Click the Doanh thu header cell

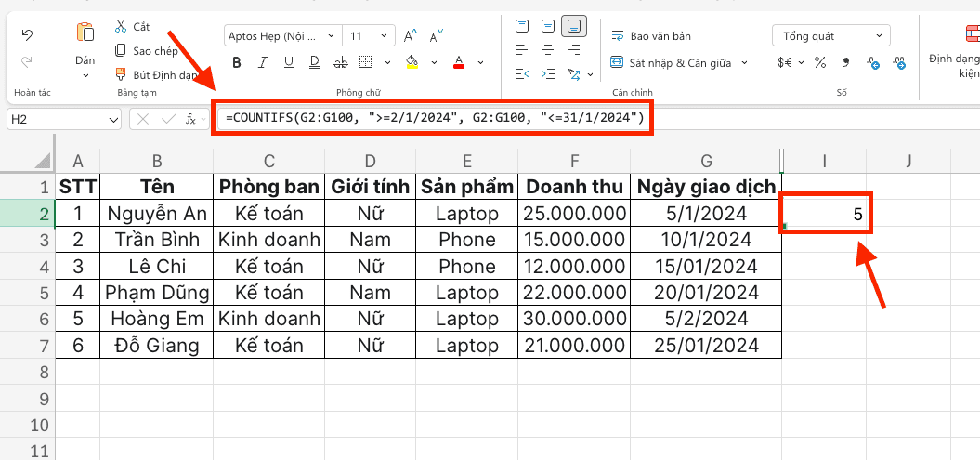click(574, 186)
